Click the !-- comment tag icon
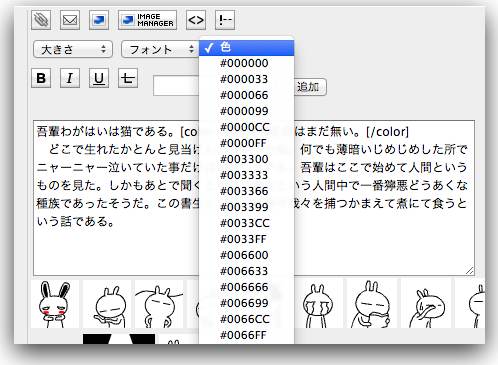Screen dimensions: 498x365 pyautogui.click(x=225, y=20)
